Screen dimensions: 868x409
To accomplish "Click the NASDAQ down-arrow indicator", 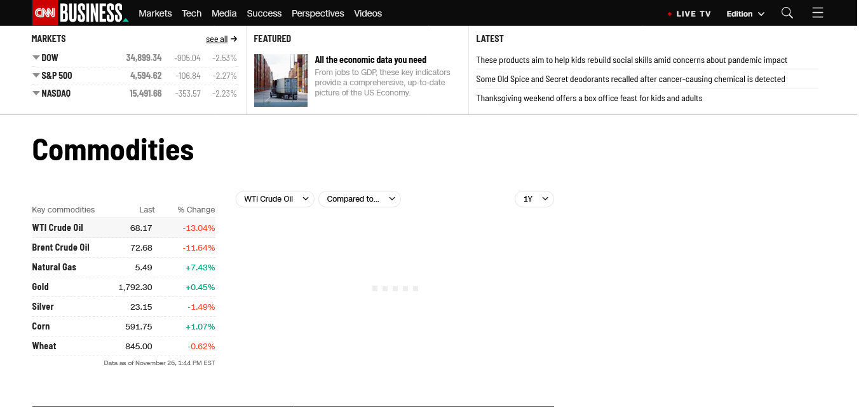I will 36,94.
